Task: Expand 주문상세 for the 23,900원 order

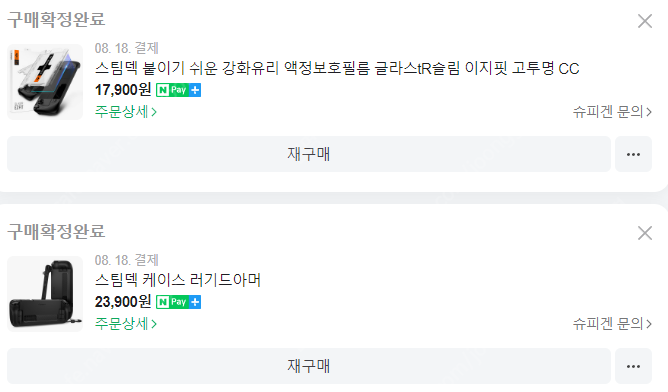Action: click(x=126, y=324)
